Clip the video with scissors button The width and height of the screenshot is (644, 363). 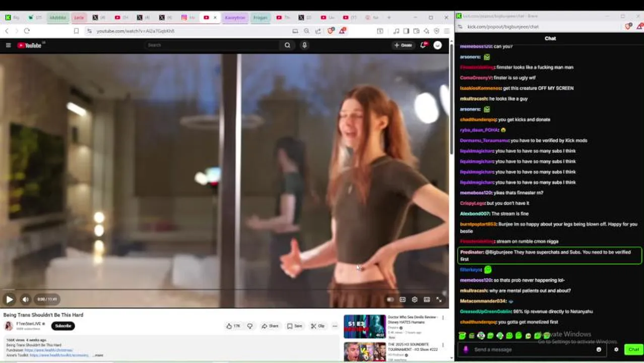[317, 326]
